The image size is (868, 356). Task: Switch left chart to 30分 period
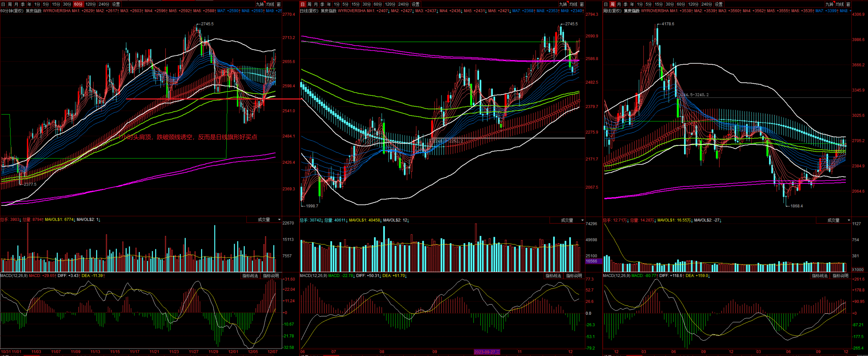pos(67,4)
